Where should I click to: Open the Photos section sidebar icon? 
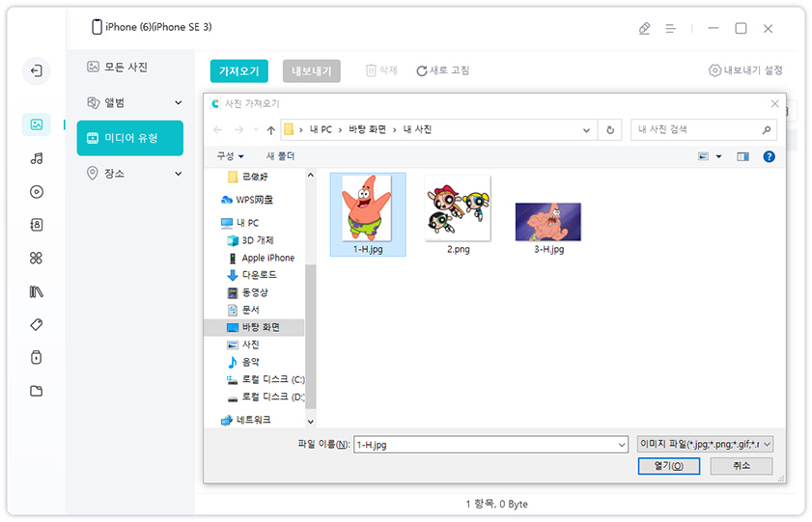click(x=37, y=124)
